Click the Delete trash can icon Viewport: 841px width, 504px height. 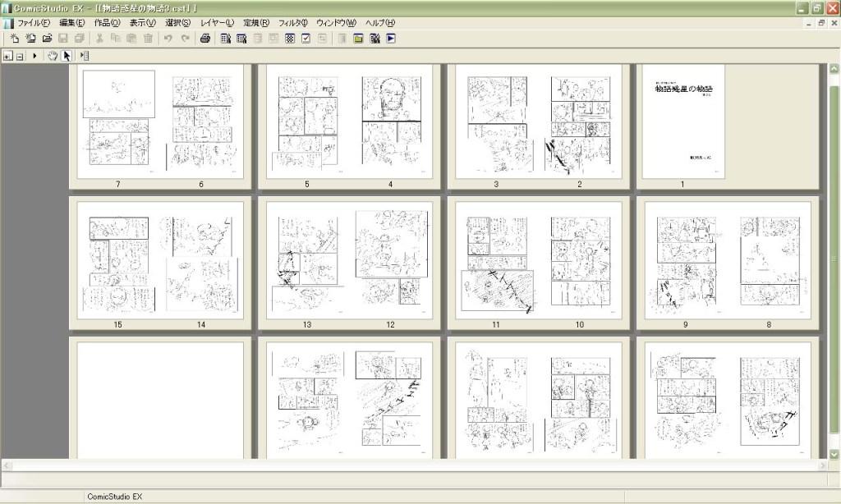(148, 38)
